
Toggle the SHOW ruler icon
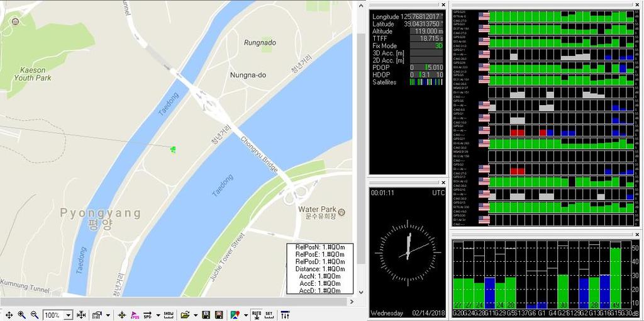(169, 315)
